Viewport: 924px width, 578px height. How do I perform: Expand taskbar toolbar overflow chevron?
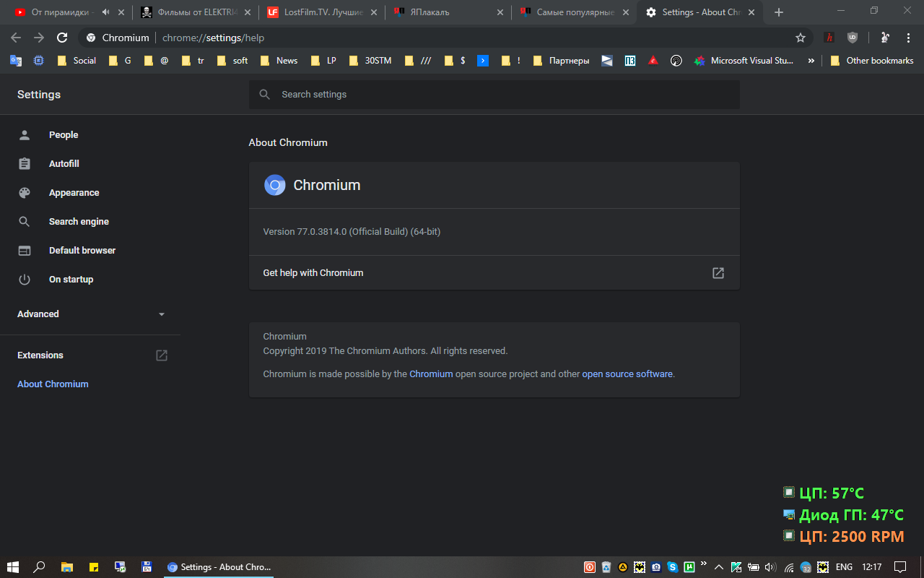tap(704, 563)
